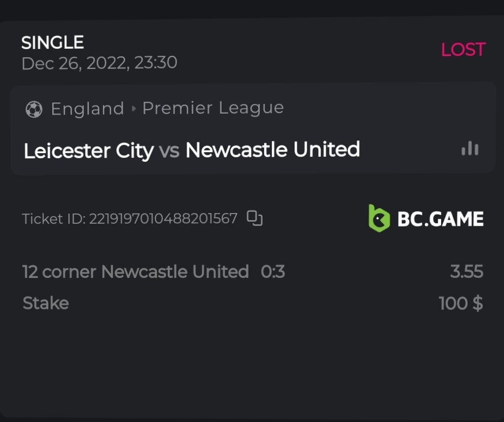Select the Ticket ID number text
The image size is (504, 422).
(x=163, y=219)
